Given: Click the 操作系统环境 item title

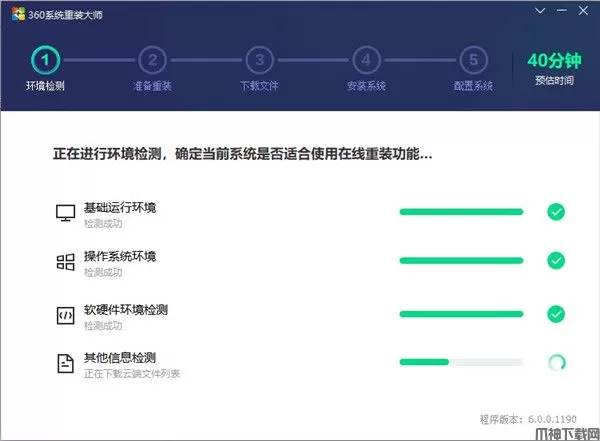Looking at the screenshot, I should pos(120,256).
